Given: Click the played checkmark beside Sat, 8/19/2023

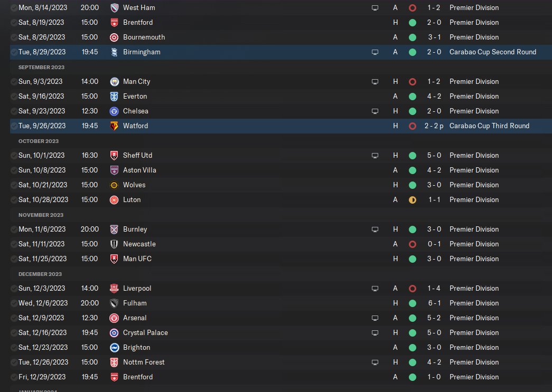Looking at the screenshot, I should [14, 23].
